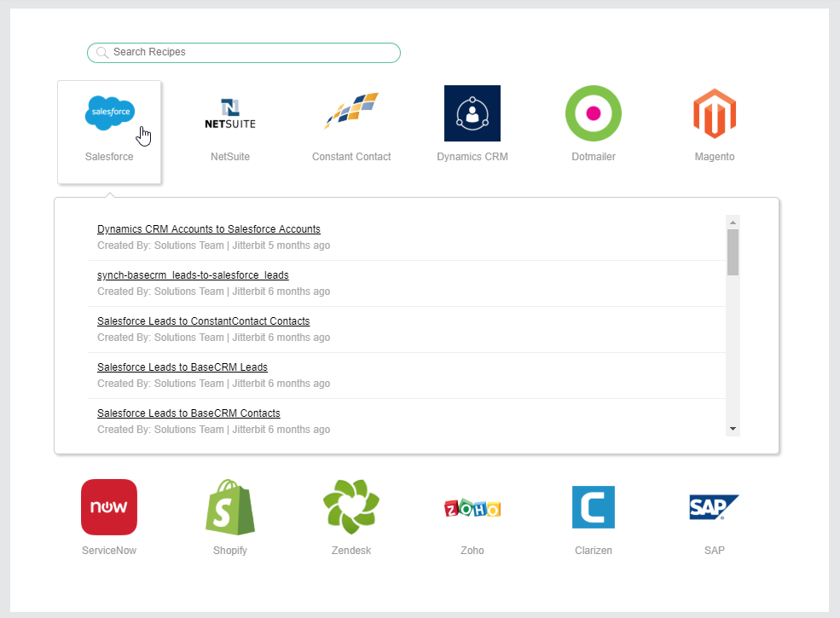Select the Dotmailer green circle icon

(x=594, y=113)
